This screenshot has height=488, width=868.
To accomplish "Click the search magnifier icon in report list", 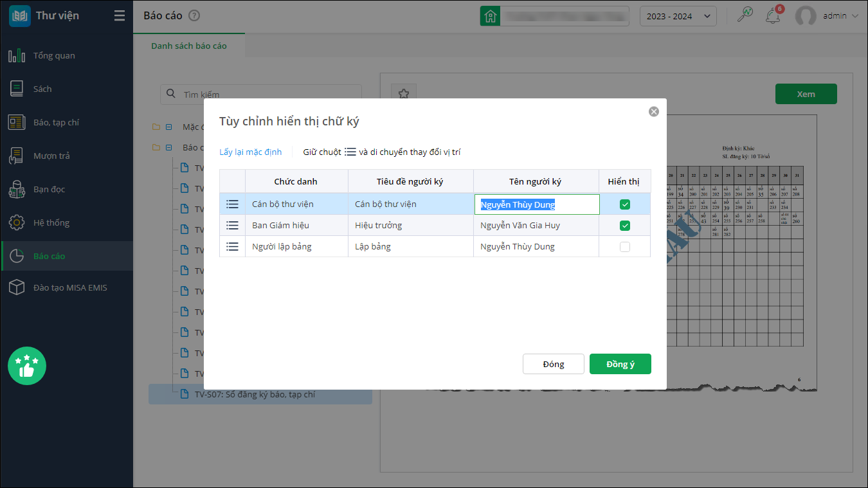I will click(171, 94).
